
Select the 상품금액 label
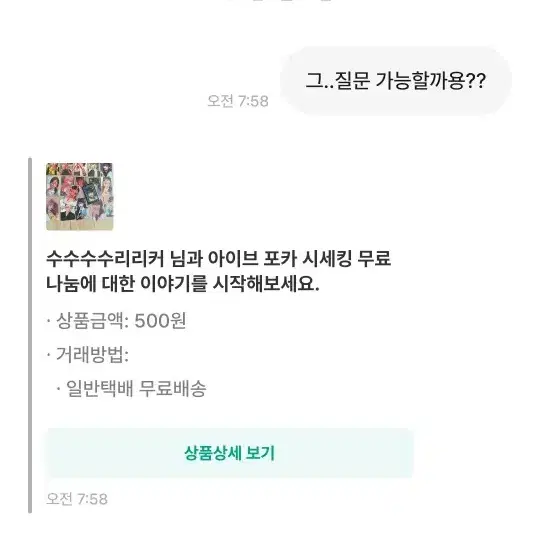[x=92, y=321]
